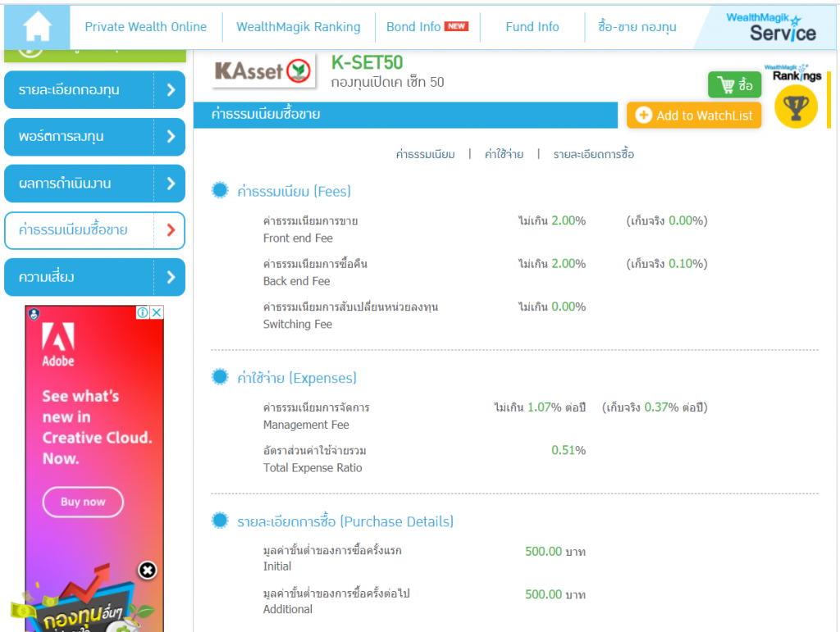This screenshot has width=840, height=632.
Task: Close the Adobe ad with X icon
Action: coord(157,312)
